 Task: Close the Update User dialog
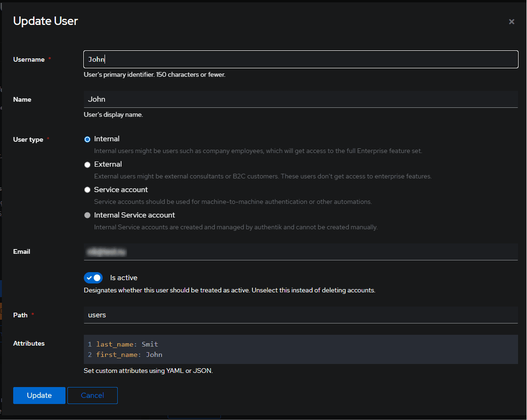tap(511, 22)
